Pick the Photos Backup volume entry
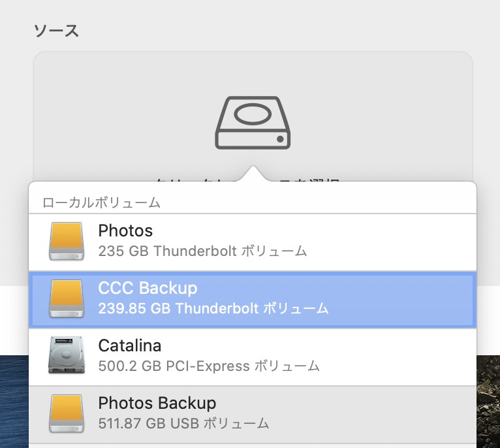 [x=253, y=415]
